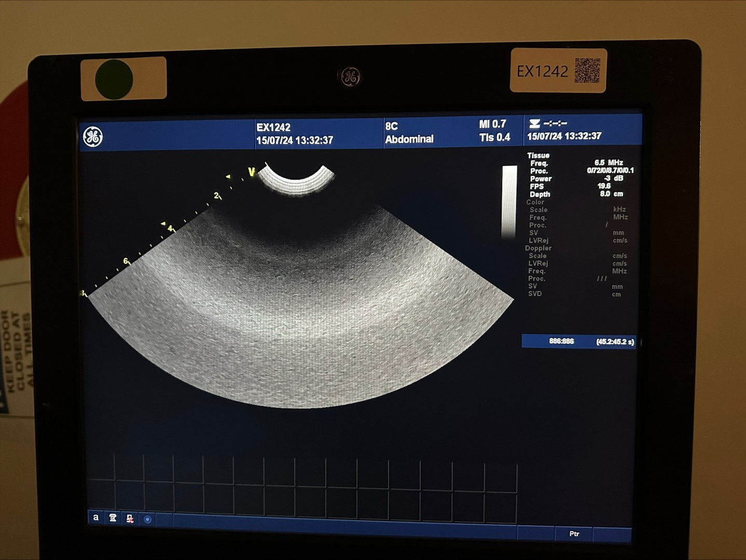Click the Freq. 6.5 MHz tissue parameter
Viewport: 746px width, 560px height.
pyautogui.click(x=576, y=163)
